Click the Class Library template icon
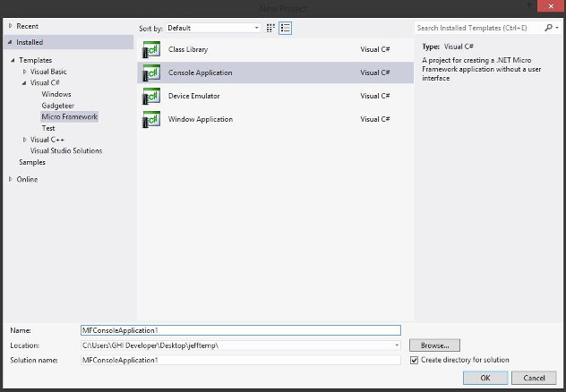The width and height of the screenshot is (566, 392). [x=151, y=49]
